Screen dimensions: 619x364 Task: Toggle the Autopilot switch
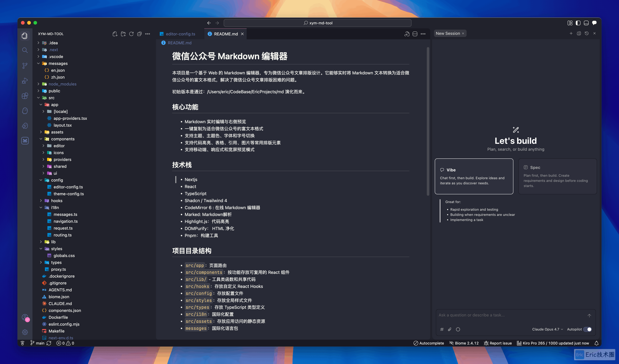(x=587, y=329)
